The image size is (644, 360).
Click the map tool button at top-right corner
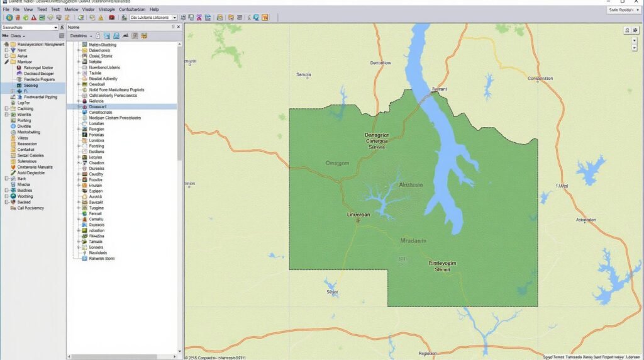click(x=635, y=30)
